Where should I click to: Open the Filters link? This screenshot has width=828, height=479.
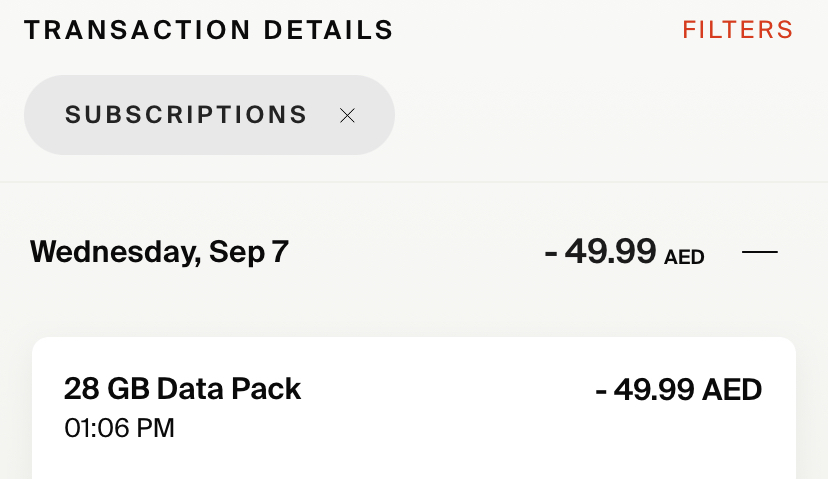click(x=737, y=30)
